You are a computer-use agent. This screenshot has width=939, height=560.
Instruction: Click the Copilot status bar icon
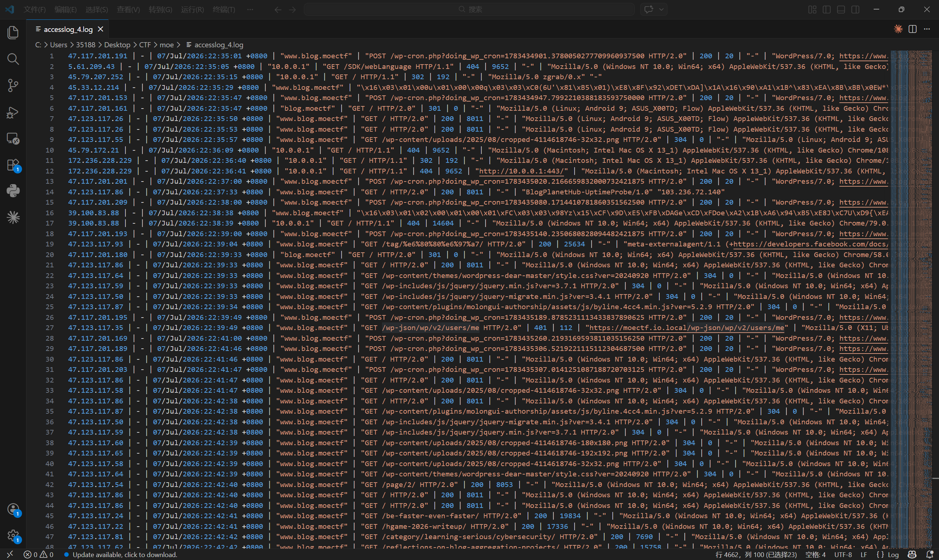pyautogui.click(x=912, y=555)
